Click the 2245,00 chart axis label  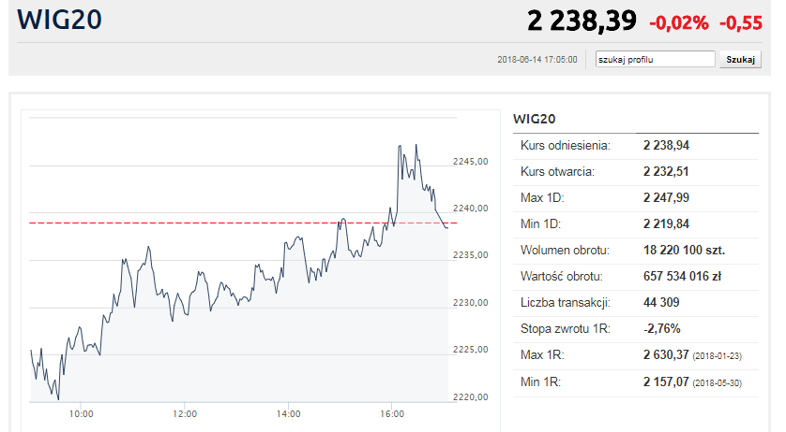[x=470, y=161]
